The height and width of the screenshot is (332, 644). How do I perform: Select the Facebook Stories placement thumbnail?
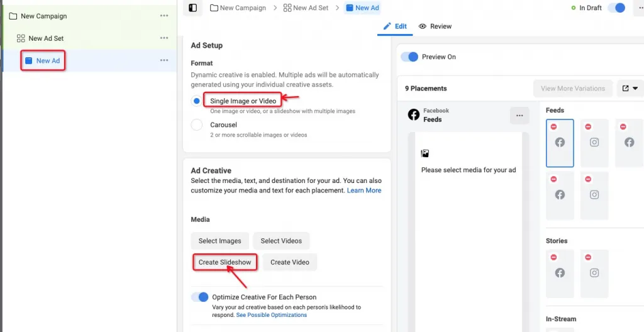click(x=560, y=273)
